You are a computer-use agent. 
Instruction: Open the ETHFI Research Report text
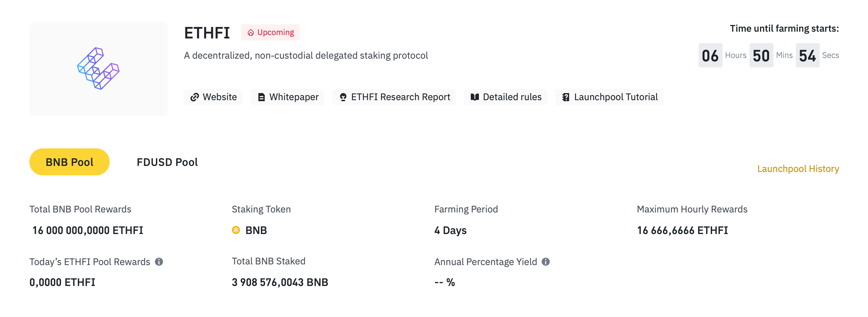(x=401, y=97)
